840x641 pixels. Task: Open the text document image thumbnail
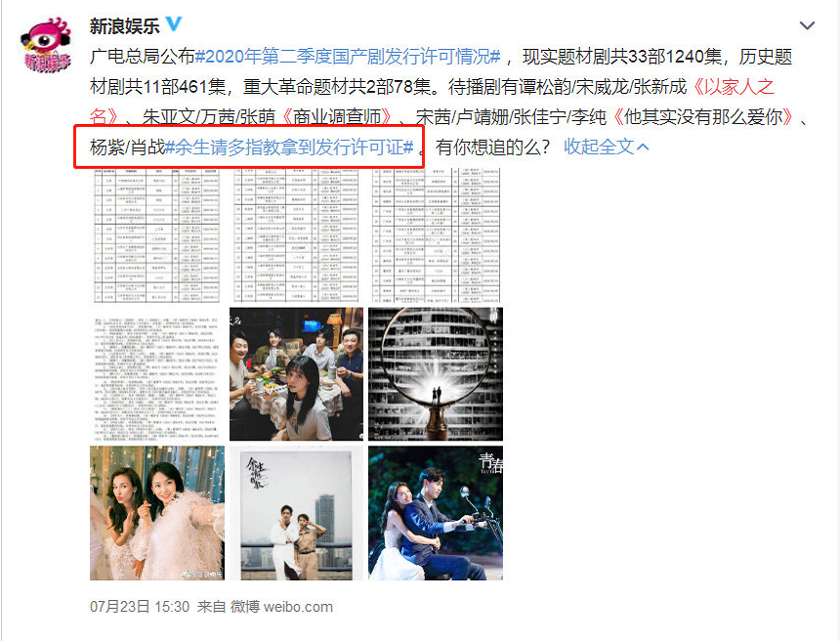[157, 374]
